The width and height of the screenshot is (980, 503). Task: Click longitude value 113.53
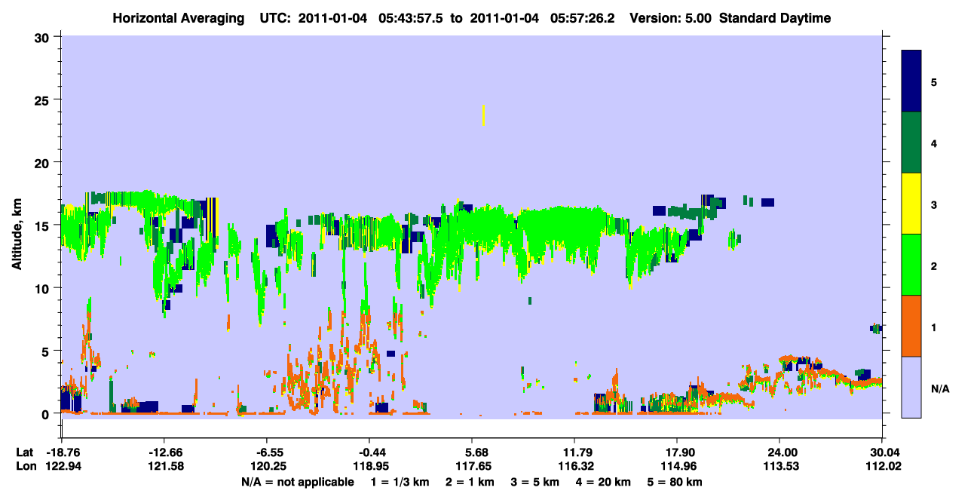[x=779, y=466]
